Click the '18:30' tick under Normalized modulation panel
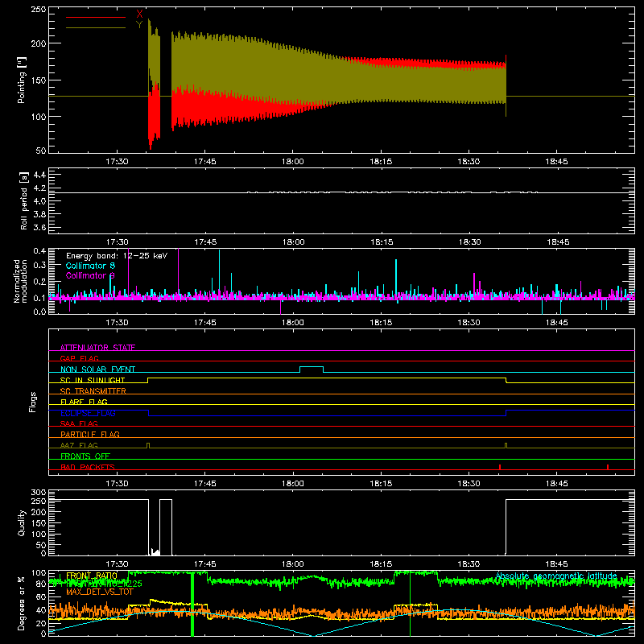This screenshot has height=644, width=644. 469,323
